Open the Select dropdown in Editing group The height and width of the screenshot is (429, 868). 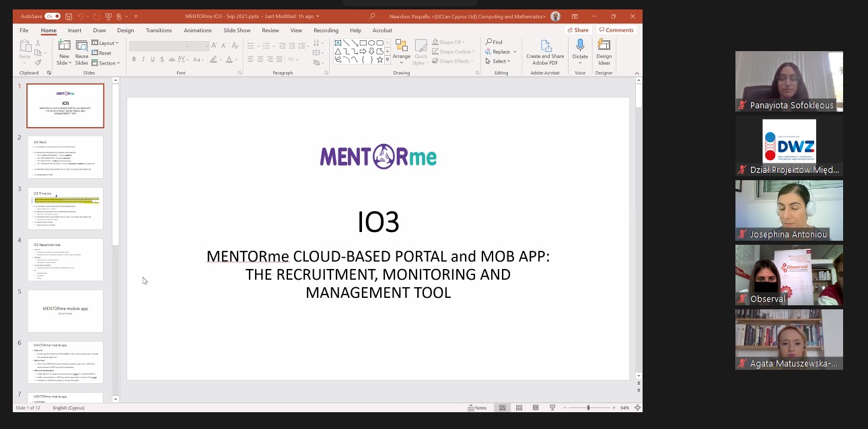[498, 61]
